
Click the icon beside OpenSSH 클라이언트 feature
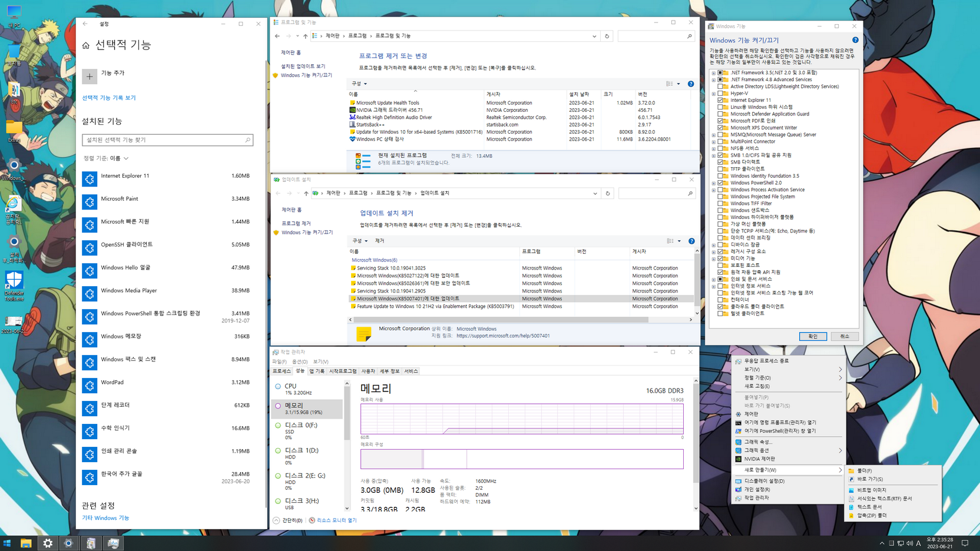point(90,248)
